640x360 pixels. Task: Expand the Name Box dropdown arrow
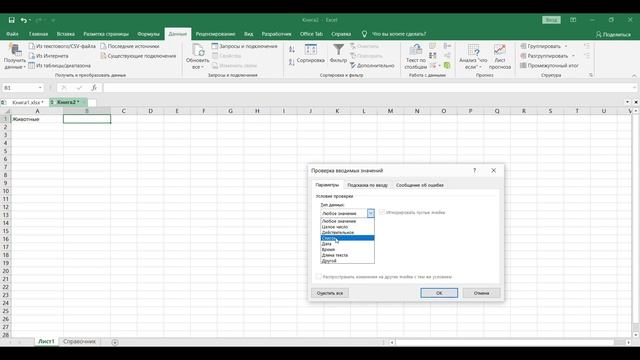pyautogui.click(x=40, y=88)
